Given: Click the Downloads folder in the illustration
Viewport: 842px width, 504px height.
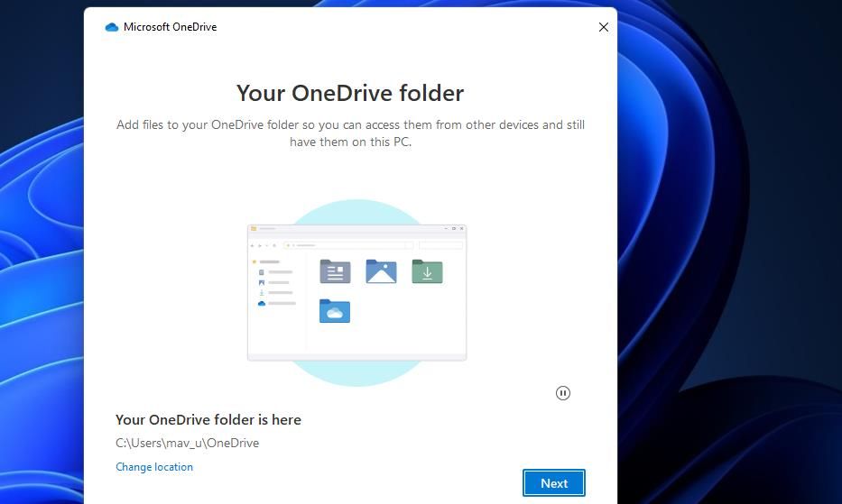Looking at the screenshot, I should 428,271.
